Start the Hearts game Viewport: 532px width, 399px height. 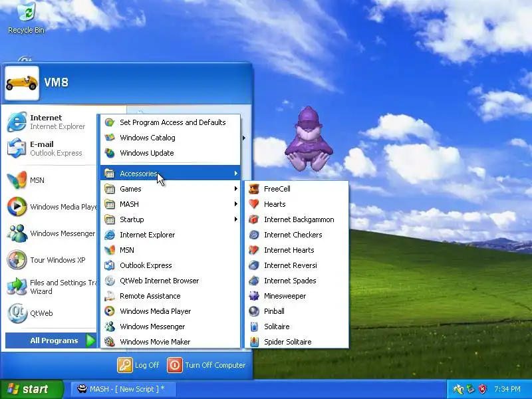click(x=297, y=204)
